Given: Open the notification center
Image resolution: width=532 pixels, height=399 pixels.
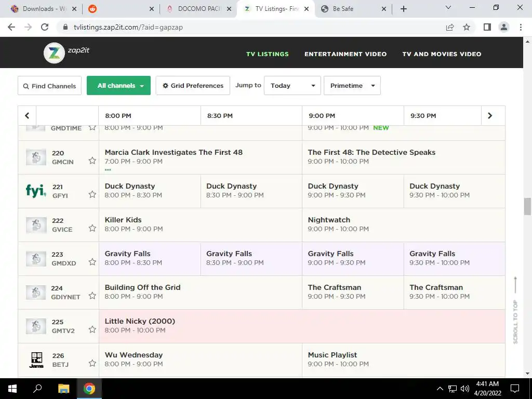Looking at the screenshot, I should (515, 389).
